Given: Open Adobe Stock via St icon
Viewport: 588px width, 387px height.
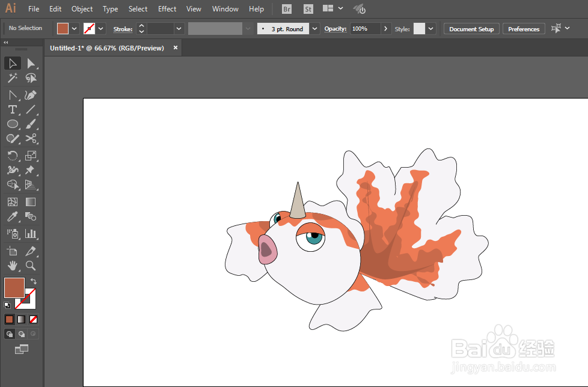Looking at the screenshot, I should 308,9.
